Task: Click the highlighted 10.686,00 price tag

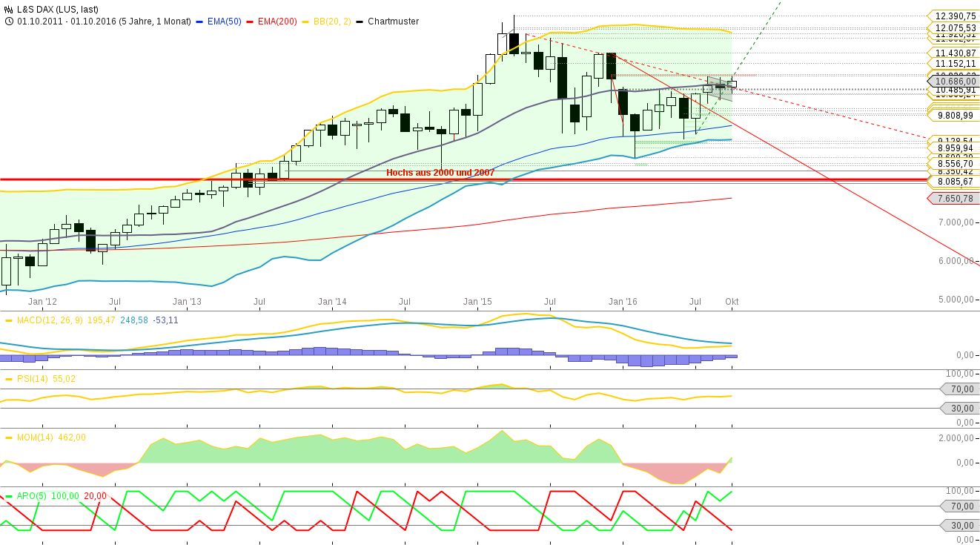Action: [x=955, y=81]
